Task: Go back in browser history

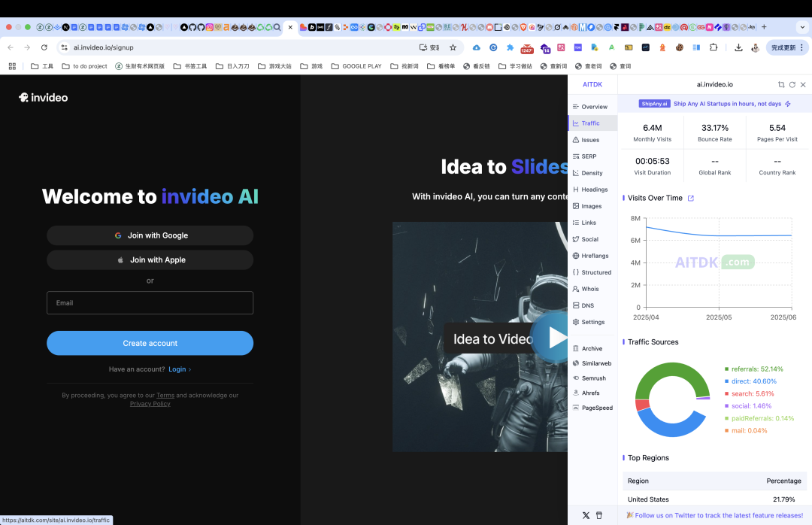Action: [x=11, y=47]
